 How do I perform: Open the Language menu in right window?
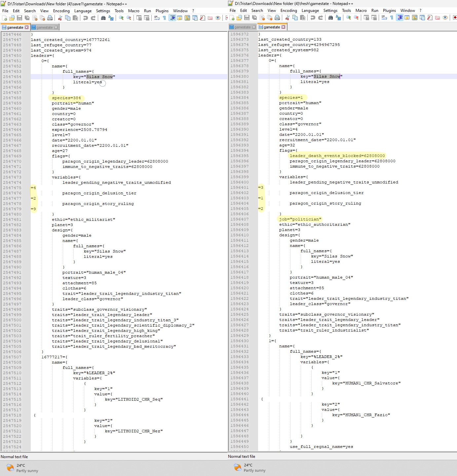point(310,11)
